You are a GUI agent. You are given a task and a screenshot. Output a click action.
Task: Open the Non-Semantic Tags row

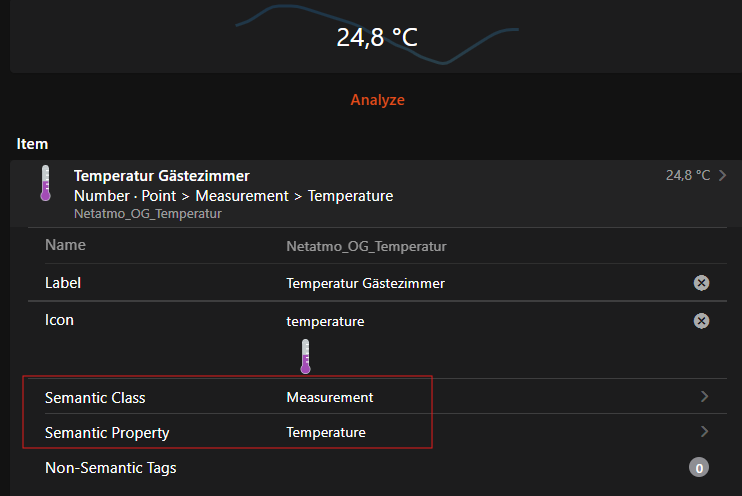(377, 468)
